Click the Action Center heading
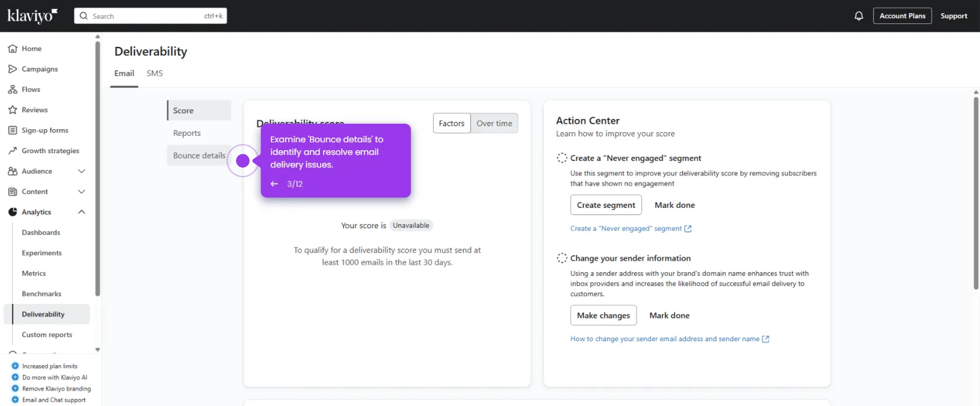 [x=587, y=121]
